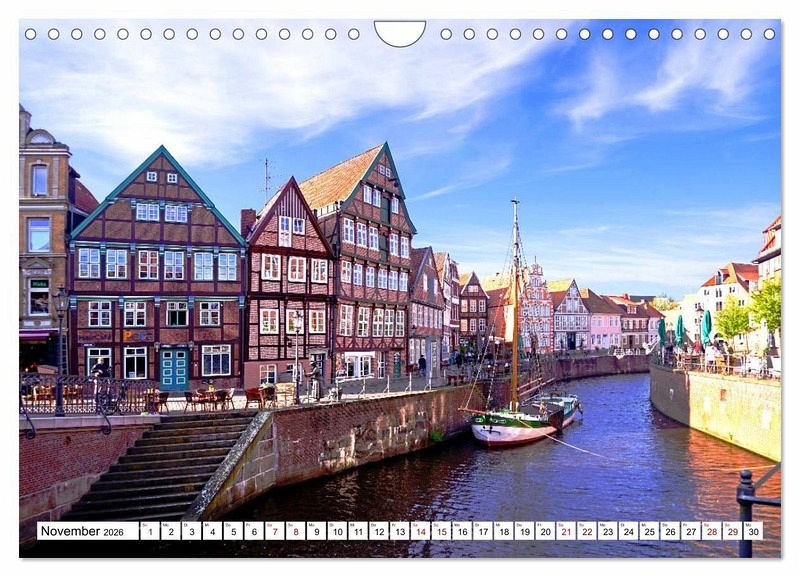Image resolution: width=800 pixels, height=577 pixels.
Task: Click the green gable of the left house
Action: click(157, 175)
